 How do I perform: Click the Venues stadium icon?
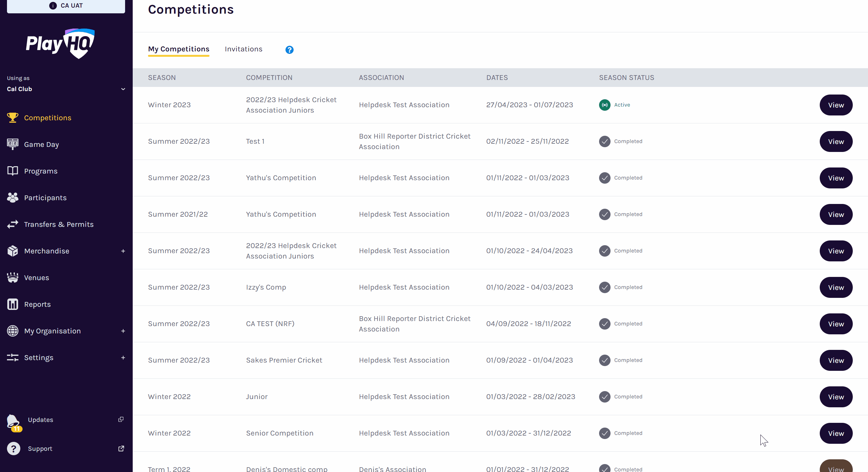(13, 278)
